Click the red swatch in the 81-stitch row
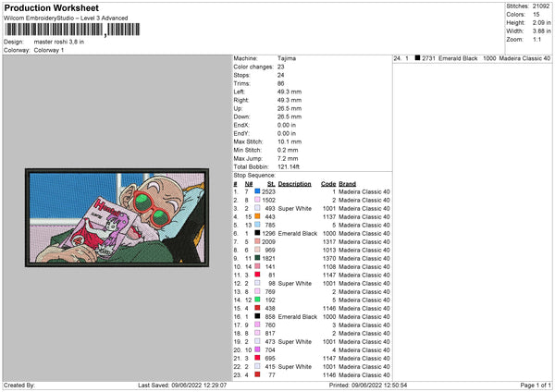The image size is (555, 392). tap(257, 275)
